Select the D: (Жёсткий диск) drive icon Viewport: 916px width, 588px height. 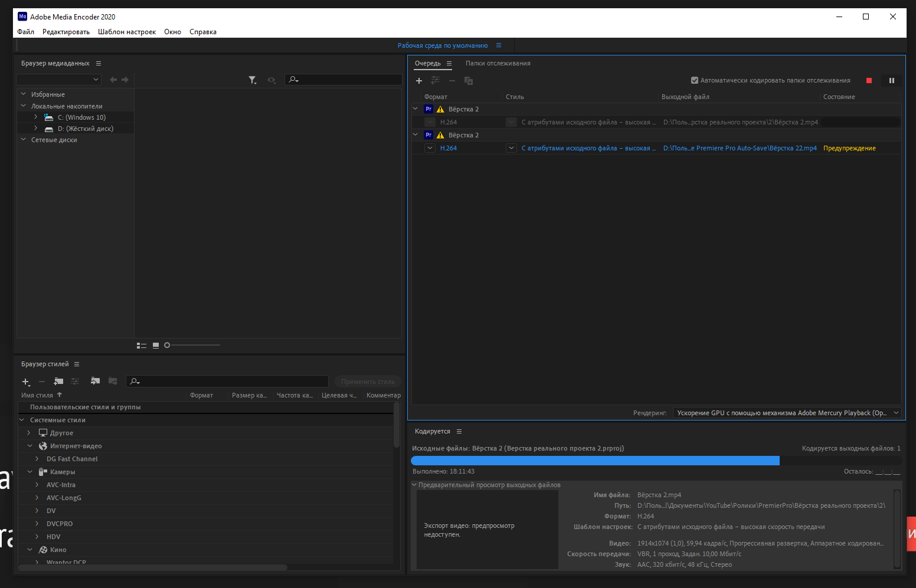pyautogui.click(x=49, y=129)
